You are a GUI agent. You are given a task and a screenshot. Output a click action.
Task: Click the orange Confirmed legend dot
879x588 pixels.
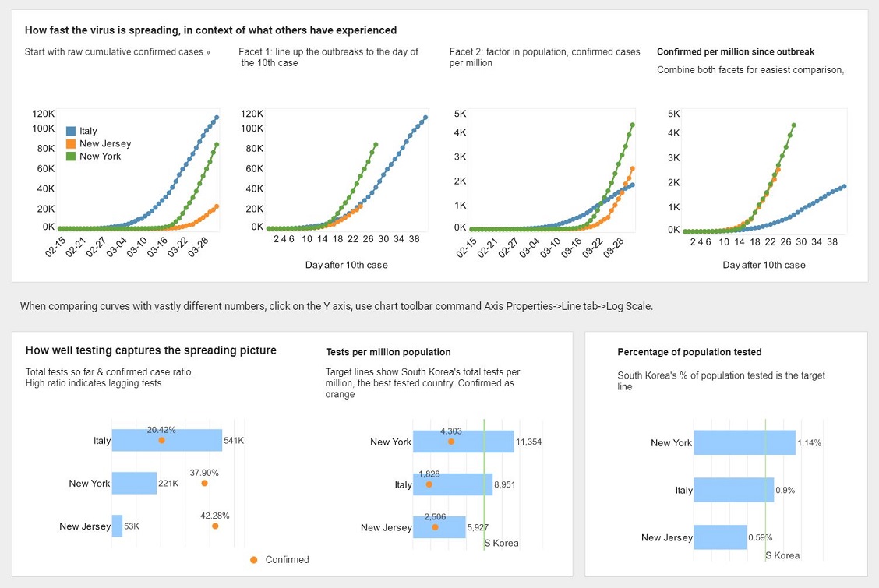pyautogui.click(x=254, y=560)
